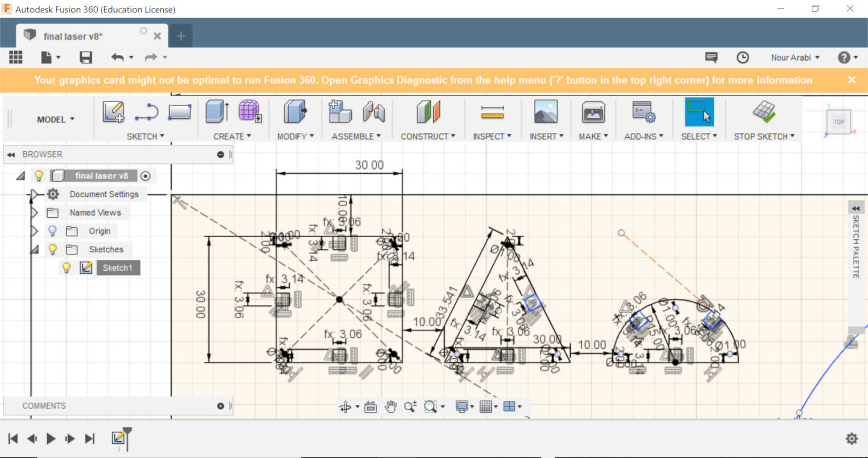Redo the last action

[151, 57]
